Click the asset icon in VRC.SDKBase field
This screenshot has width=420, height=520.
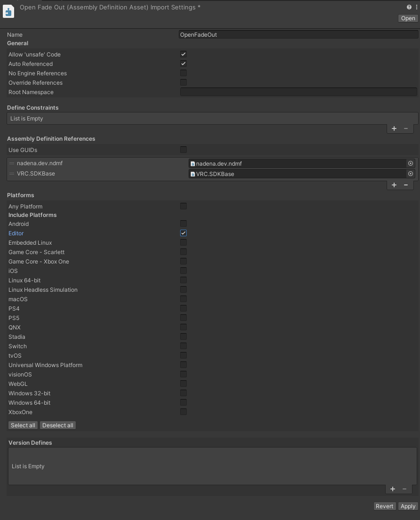click(x=192, y=174)
